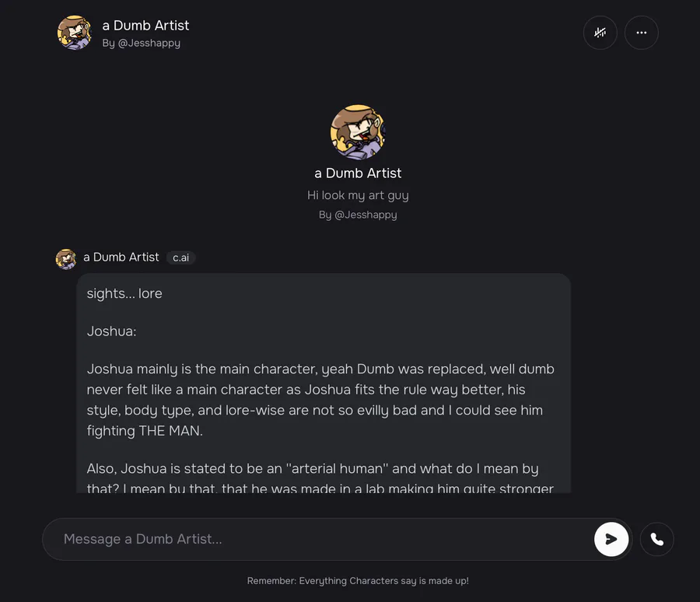The width and height of the screenshot is (700, 602).
Task: Click the centered a Dumb Artist name
Action: (x=358, y=173)
